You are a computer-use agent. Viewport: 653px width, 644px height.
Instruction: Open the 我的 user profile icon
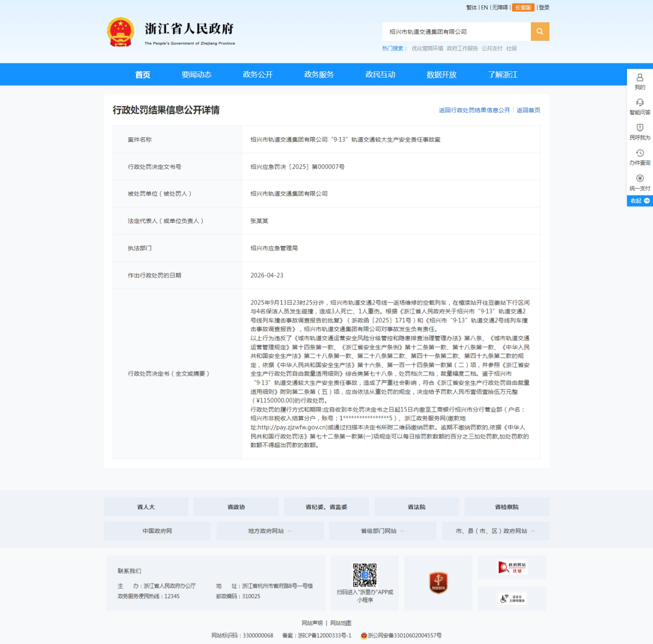tap(640, 78)
